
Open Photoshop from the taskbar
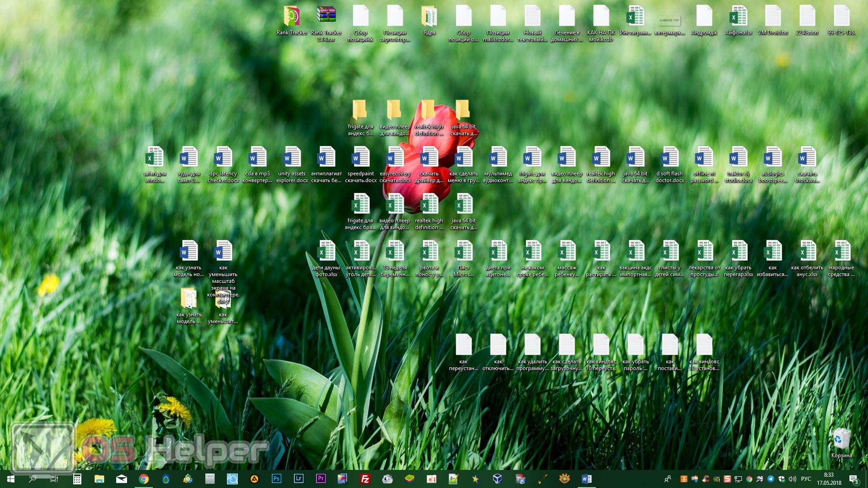click(x=276, y=479)
